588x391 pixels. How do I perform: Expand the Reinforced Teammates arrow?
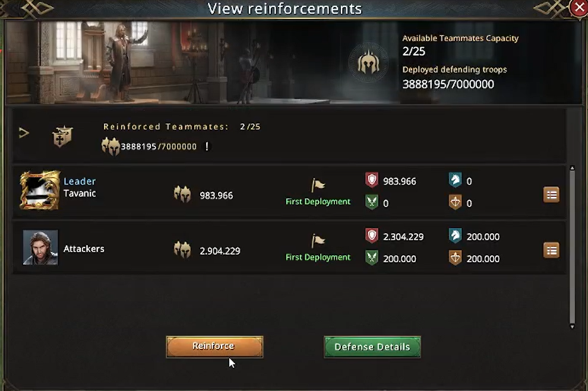[x=24, y=133]
